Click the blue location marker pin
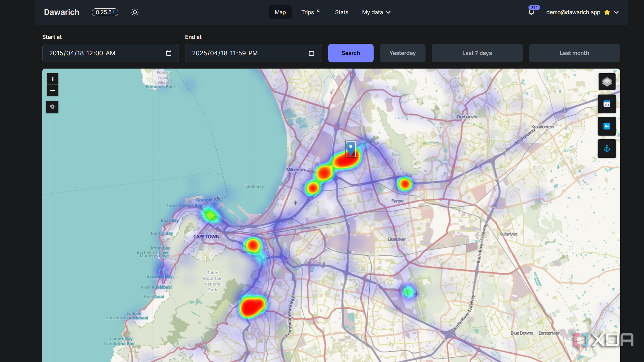Viewport: 644px width, 362px height. (x=351, y=149)
